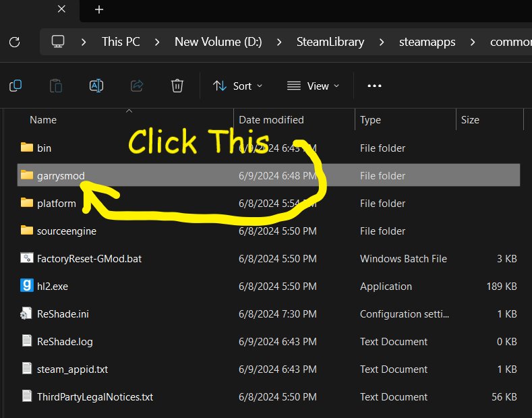Image resolution: width=532 pixels, height=418 pixels.
Task: Select the hl2.exe file name
Action: [53, 287]
